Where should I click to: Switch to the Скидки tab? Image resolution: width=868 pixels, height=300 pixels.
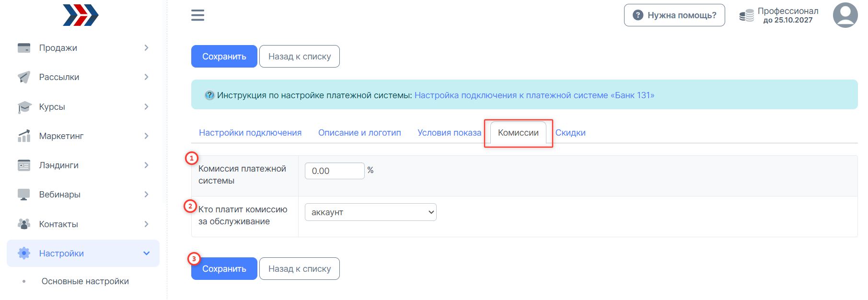click(x=570, y=133)
